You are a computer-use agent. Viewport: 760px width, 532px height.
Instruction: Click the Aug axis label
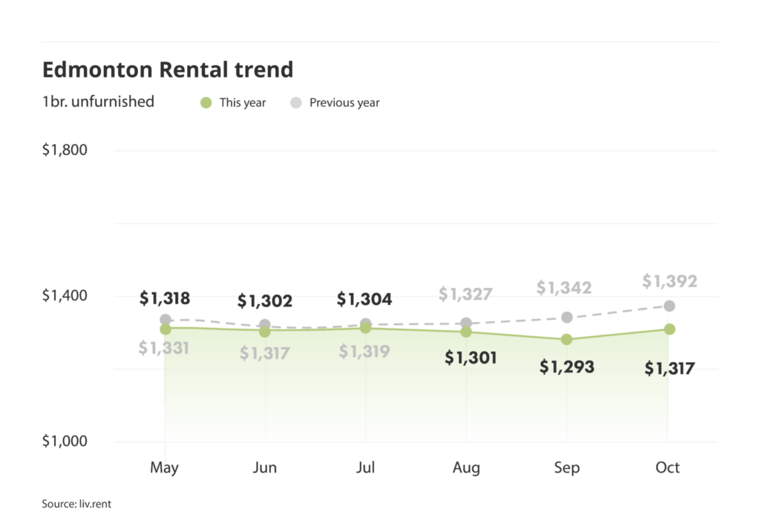(466, 467)
